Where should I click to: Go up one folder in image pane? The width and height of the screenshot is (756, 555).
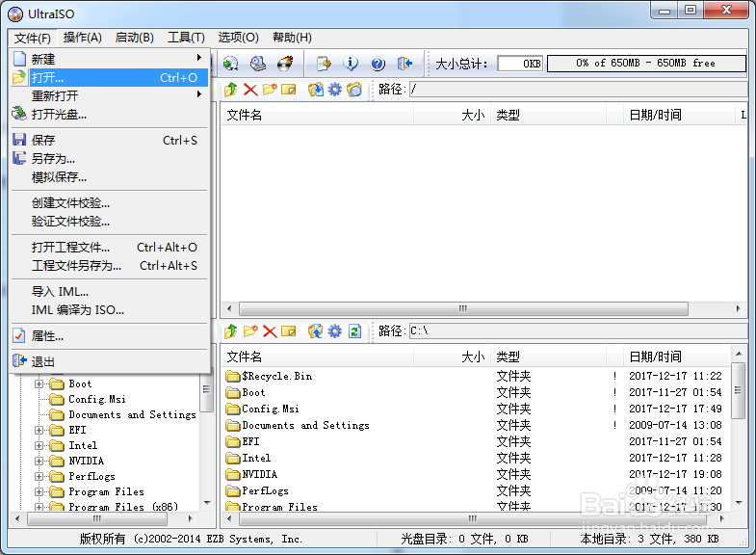coord(231,90)
